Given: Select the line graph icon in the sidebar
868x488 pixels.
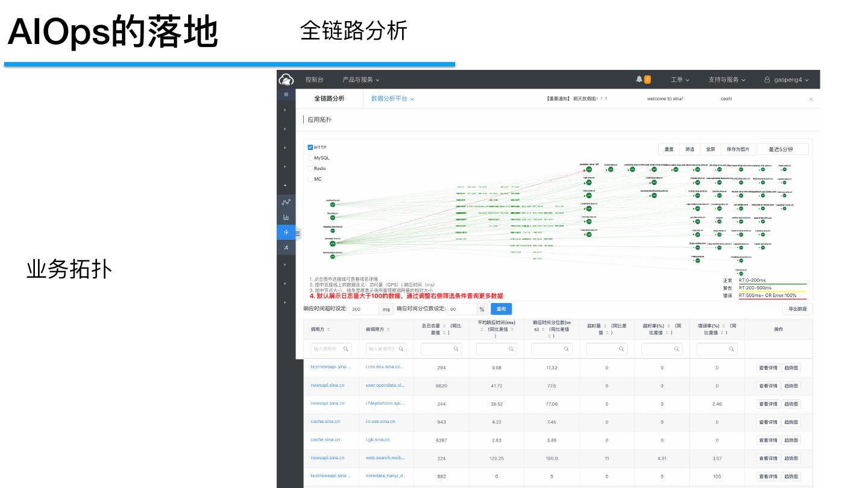Looking at the screenshot, I should click(286, 202).
